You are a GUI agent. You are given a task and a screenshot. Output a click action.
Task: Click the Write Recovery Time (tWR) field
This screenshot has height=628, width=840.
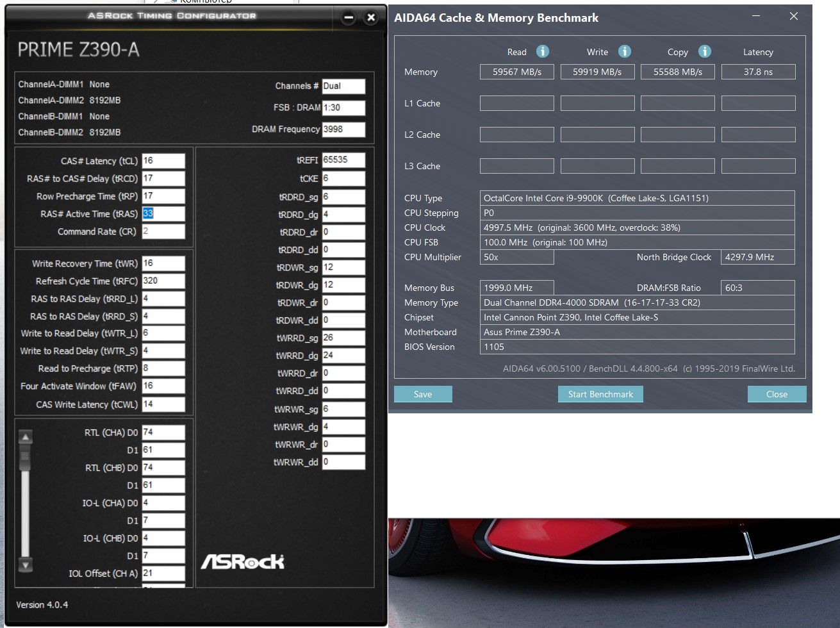(x=163, y=263)
